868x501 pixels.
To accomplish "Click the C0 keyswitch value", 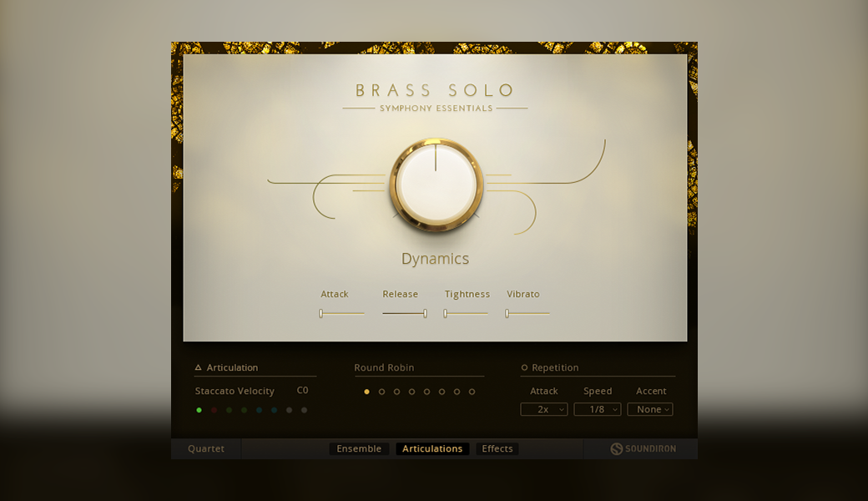I will [302, 390].
